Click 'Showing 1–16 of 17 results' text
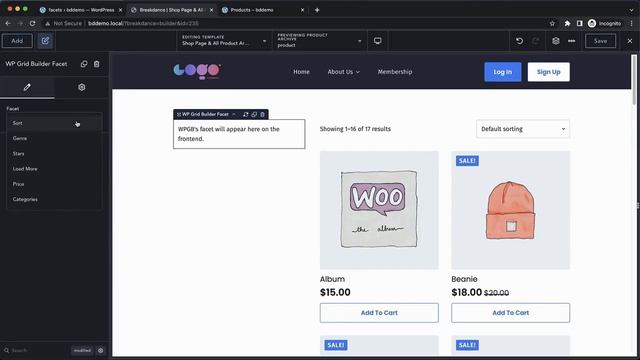 (355, 129)
